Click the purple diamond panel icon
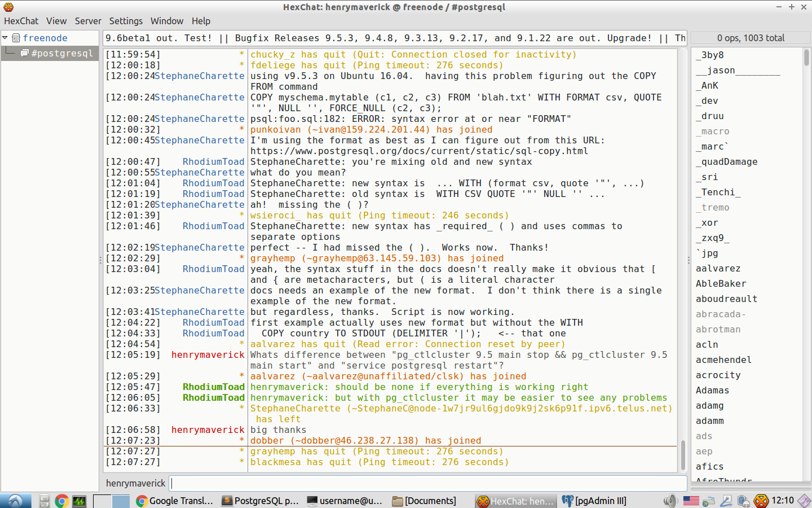 (804, 501)
